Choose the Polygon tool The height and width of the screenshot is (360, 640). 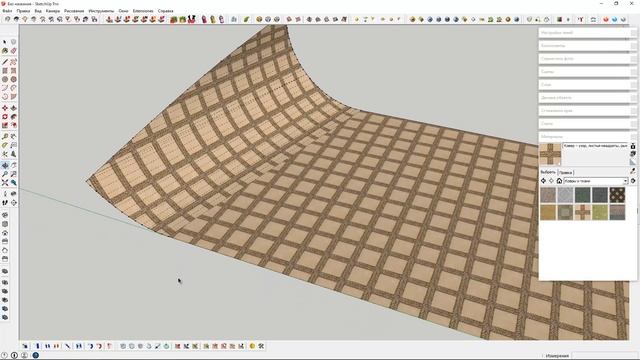[x=13, y=79]
